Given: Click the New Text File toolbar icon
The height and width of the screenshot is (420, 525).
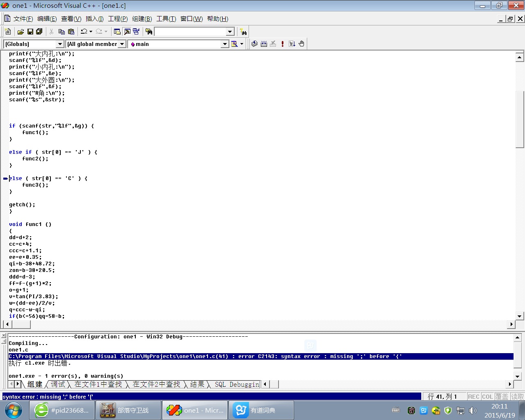Looking at the screenshot, I should click(8, 32).
